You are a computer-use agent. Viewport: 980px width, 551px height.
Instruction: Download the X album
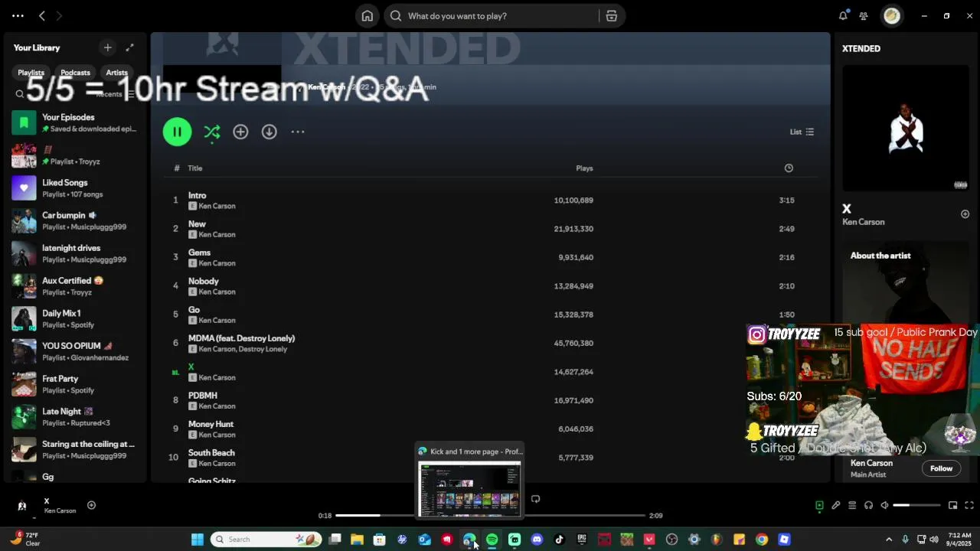[x=269, y=132]
